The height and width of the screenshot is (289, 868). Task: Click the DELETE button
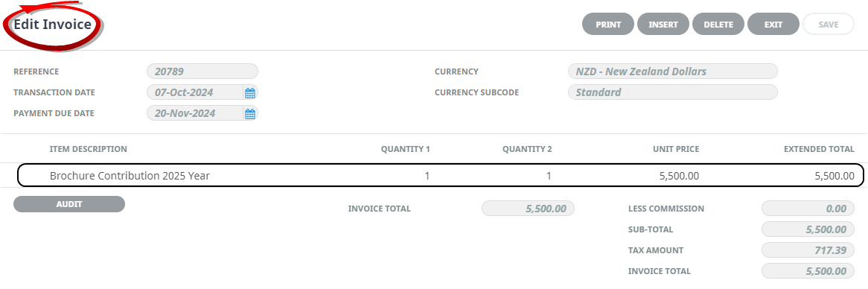point(718,25)
